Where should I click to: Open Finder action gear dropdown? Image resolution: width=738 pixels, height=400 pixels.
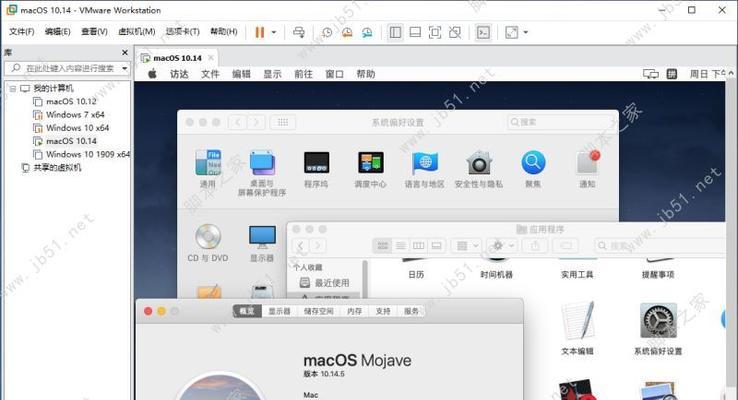pyautogui.click(x=502, y=246)
